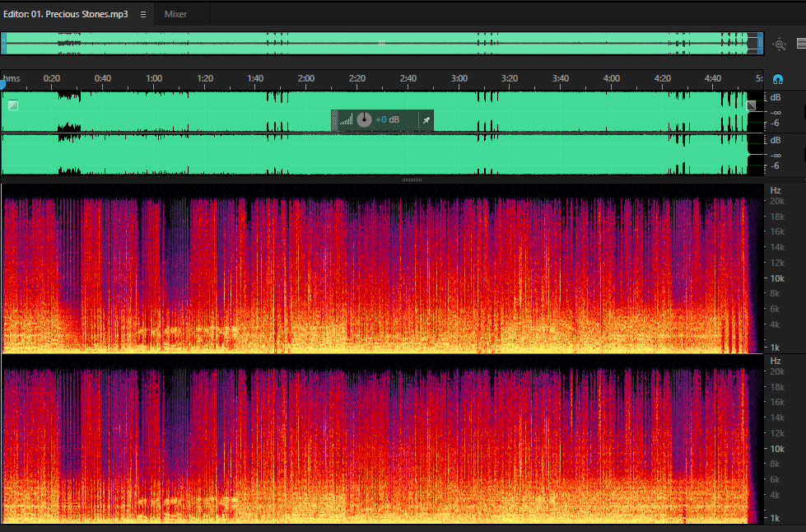The image size is (806, 532).
Task: Click the navigator's left edge zoom handle
Action: (3, 43)
